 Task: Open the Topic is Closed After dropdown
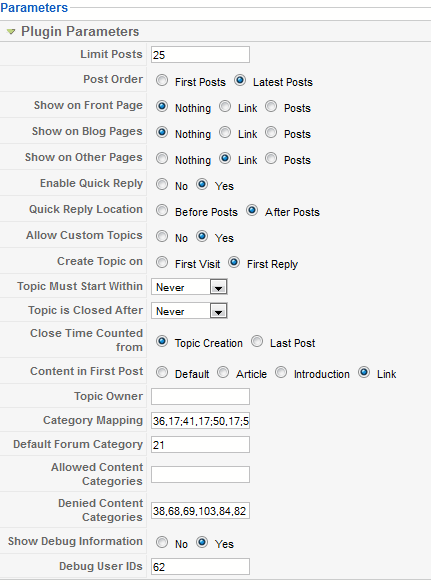[189, 311]
